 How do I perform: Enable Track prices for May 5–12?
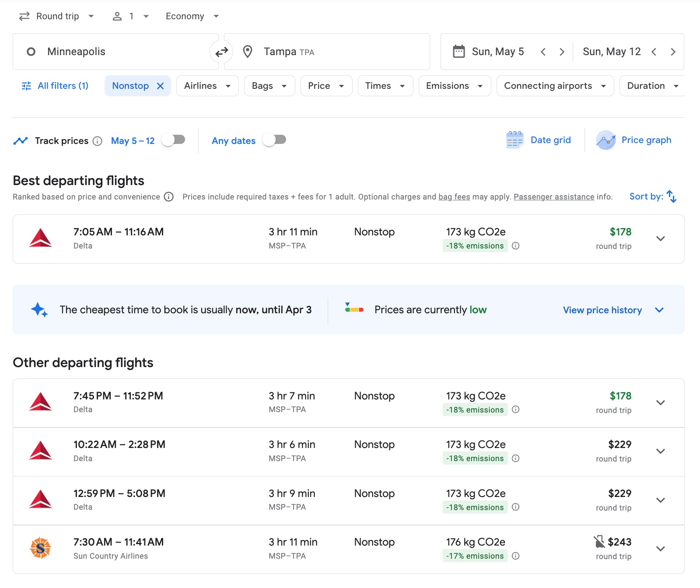click(x=174, y=140)
